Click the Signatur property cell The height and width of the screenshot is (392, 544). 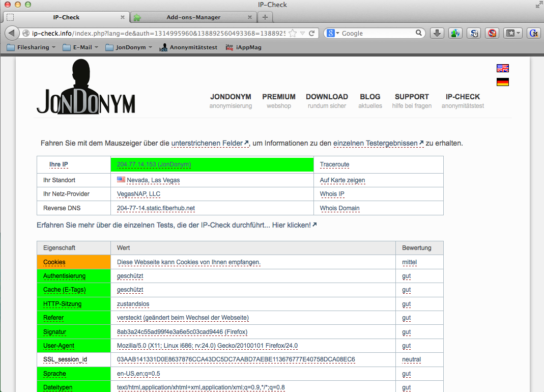point(74,332)
